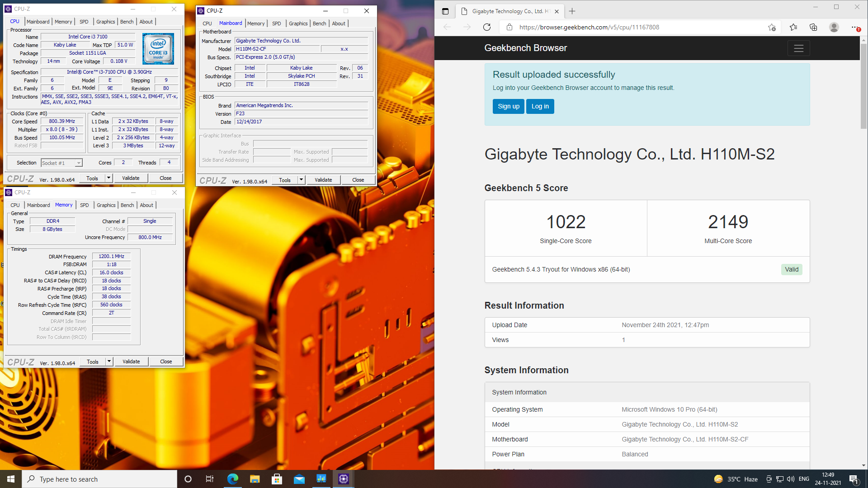Click CPU-Z title icon of Mainboard window
The width and height of the screenshot is (868, 488).
point(201,11)
